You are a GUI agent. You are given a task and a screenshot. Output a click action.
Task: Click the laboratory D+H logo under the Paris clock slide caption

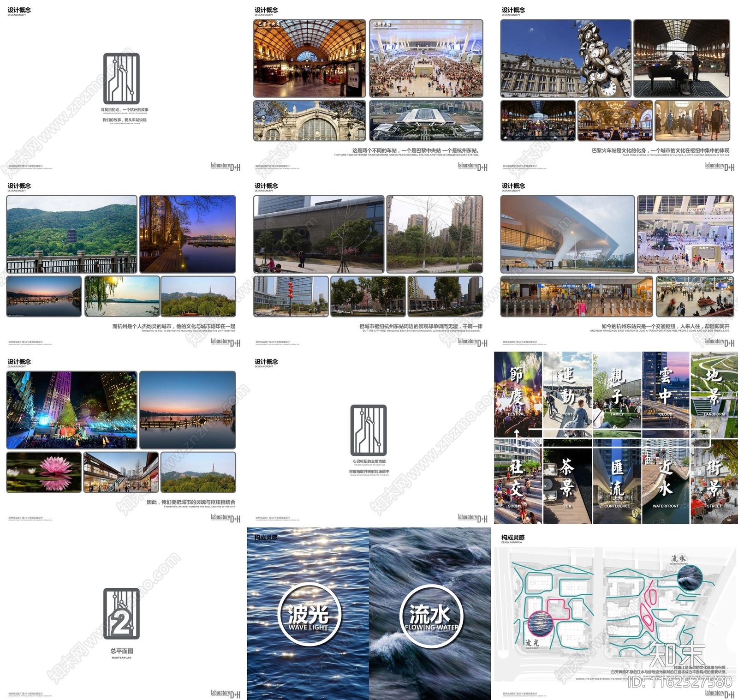(720, 166)
